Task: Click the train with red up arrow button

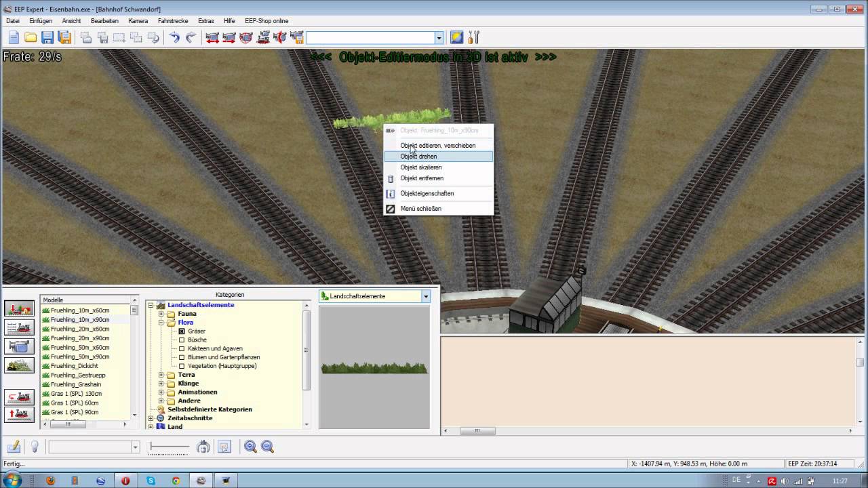Action: pyautogui.click(x=19, y=413)
